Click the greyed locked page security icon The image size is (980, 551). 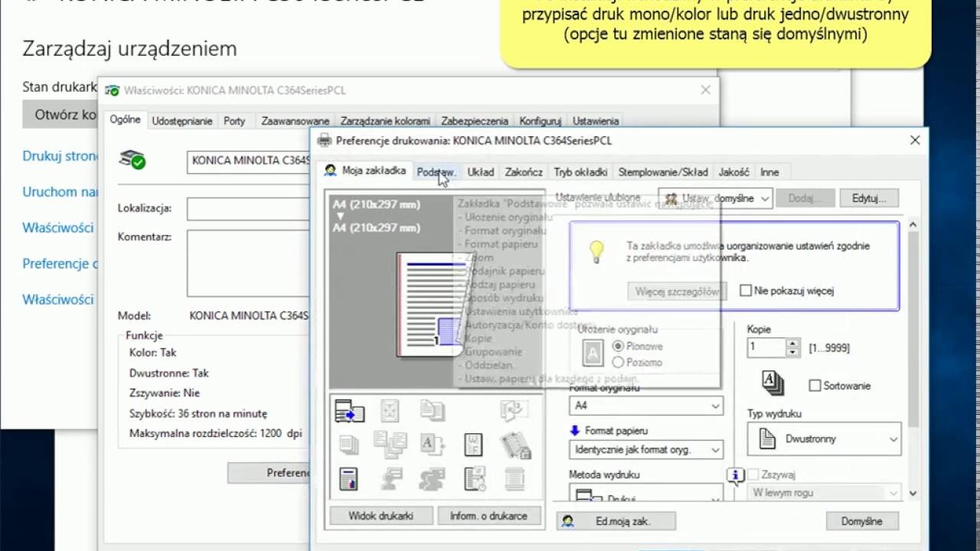[x=514, y=445]
